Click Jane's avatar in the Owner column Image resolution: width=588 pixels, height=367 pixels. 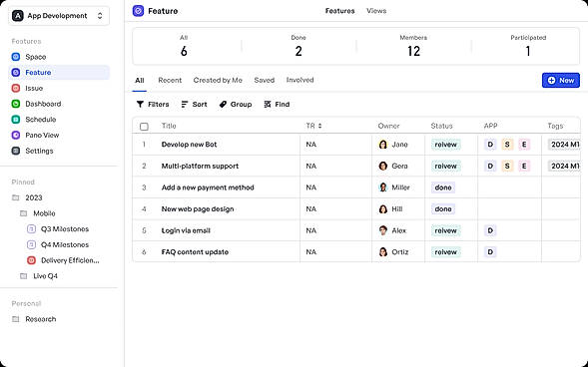click(383, 145)
